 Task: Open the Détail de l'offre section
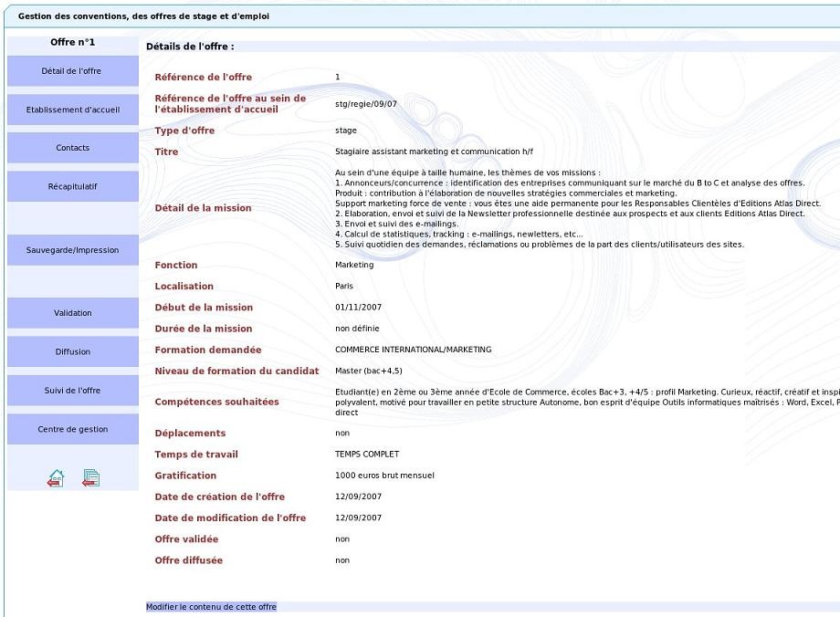pyautogui.click(x=72, y=71)
